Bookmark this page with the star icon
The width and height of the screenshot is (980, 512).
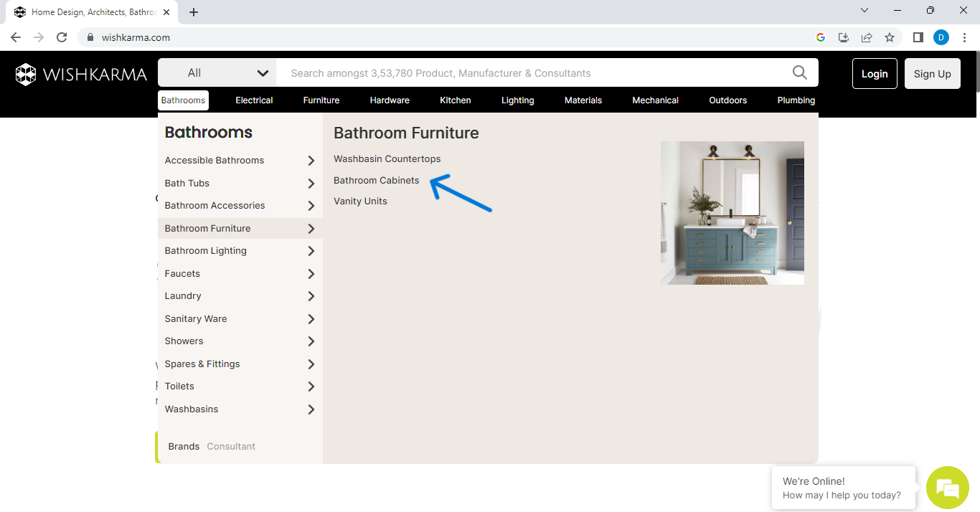(890, 37)
